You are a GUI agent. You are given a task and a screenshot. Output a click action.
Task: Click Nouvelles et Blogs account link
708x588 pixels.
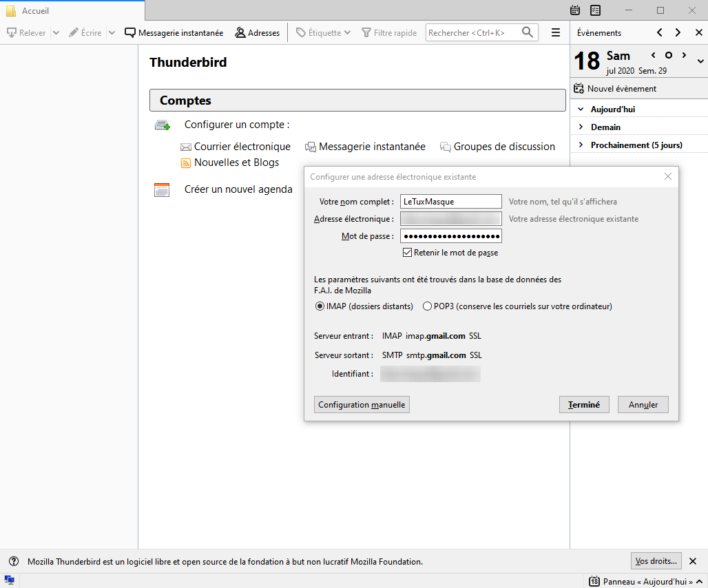point(236,162)
